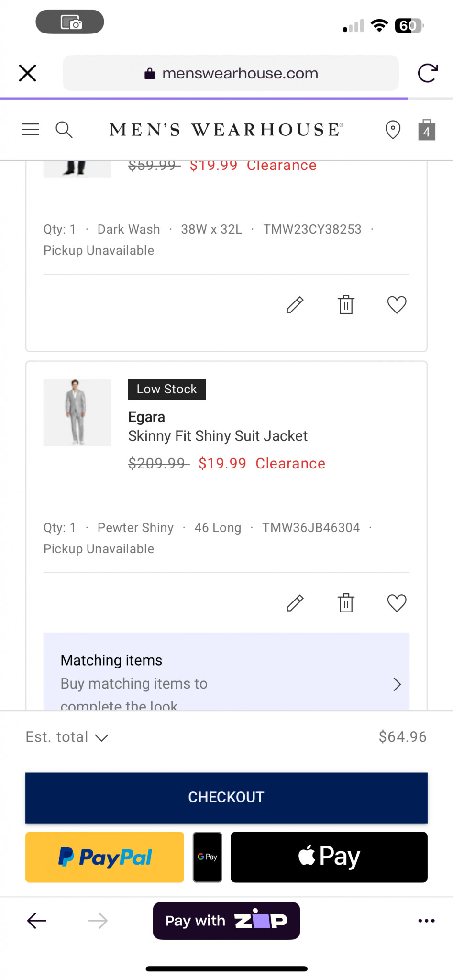Tap the search magnifier icon

64,130
